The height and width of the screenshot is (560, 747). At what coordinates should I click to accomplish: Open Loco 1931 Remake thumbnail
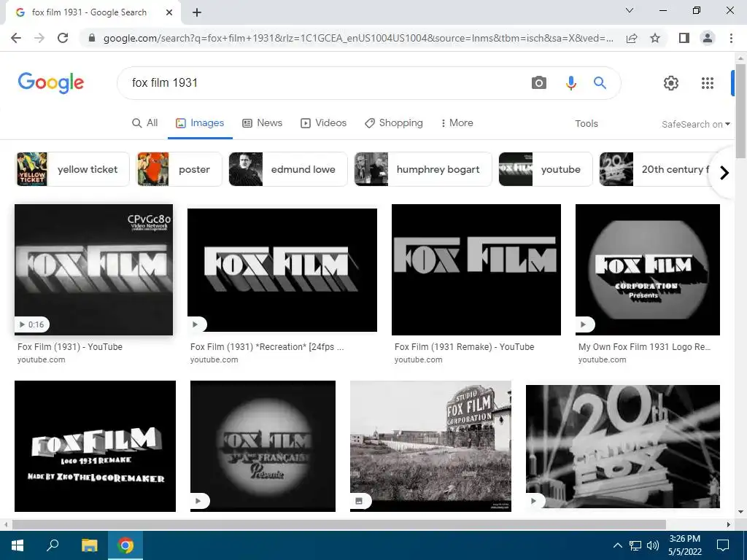coord(96,446)
